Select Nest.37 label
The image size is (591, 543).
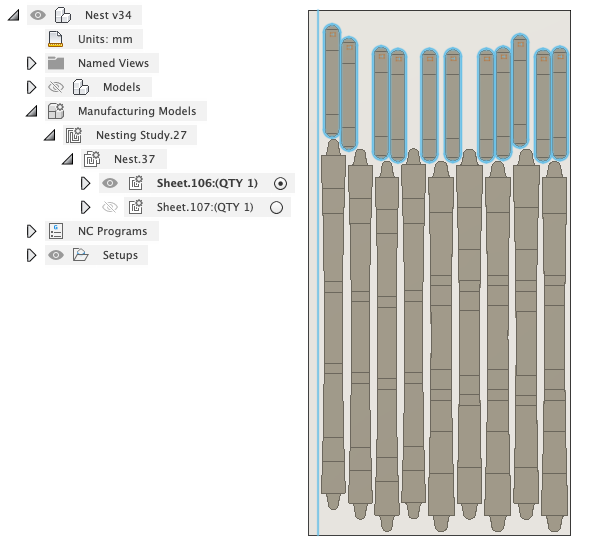(x=135, y=159)
